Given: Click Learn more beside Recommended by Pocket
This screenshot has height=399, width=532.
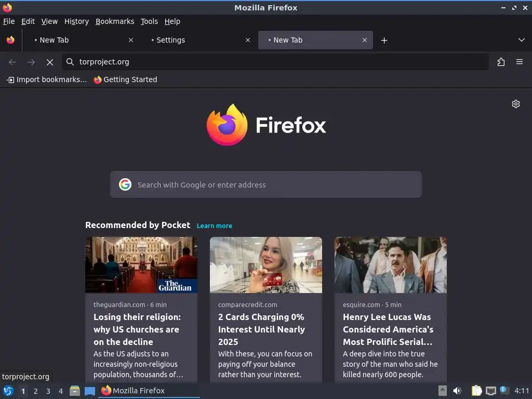Looking at the screenshot, I should point(215,225).
